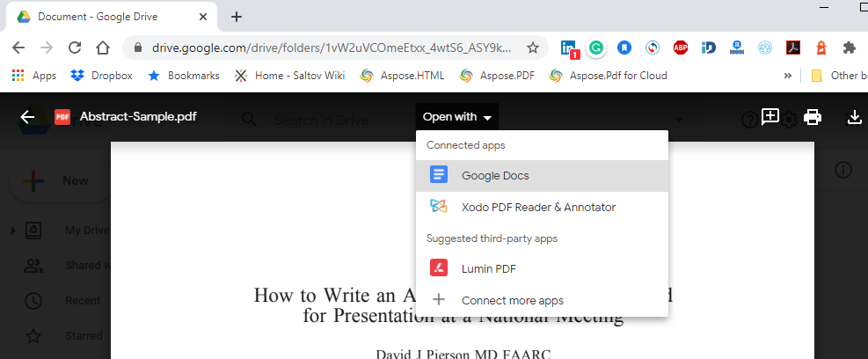Click the plus icon beside Connect more apps
The image size is (868, 359).
point(439,300)
